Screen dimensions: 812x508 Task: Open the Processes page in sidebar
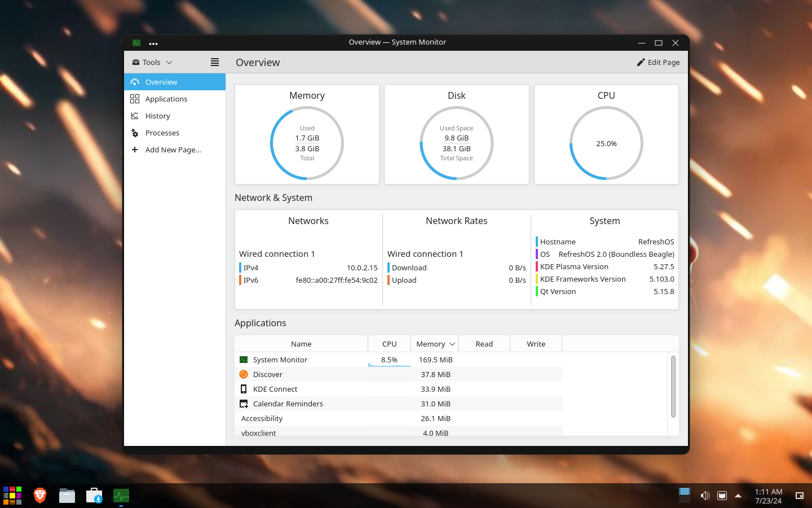[x=175, y=133]
